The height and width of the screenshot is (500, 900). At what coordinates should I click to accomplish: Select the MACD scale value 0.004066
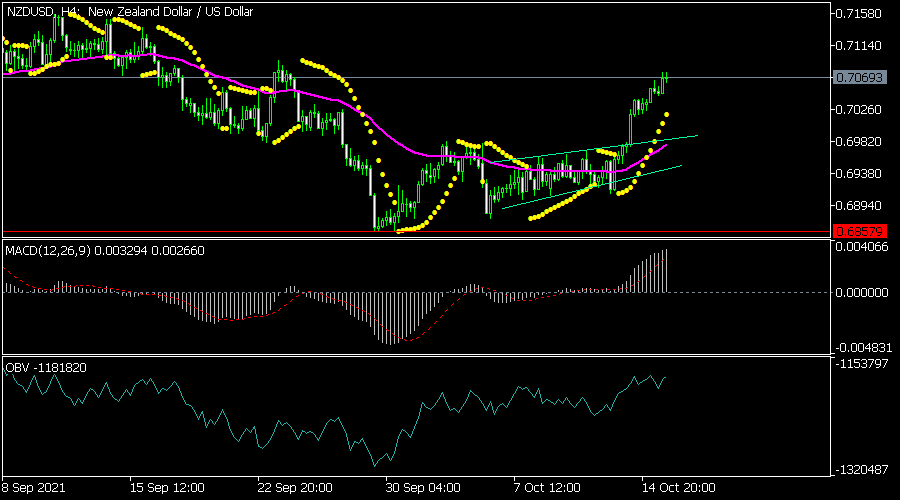tap(860, 249)
